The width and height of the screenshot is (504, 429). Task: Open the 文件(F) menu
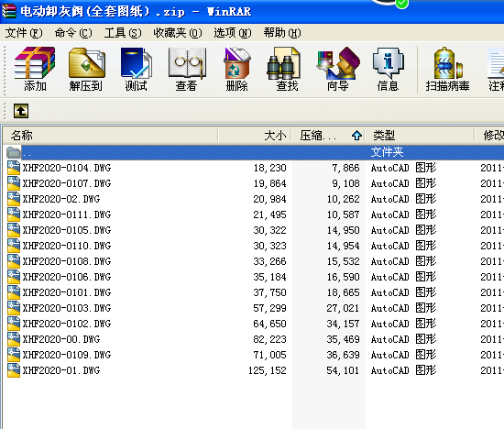tap(24, 33)
